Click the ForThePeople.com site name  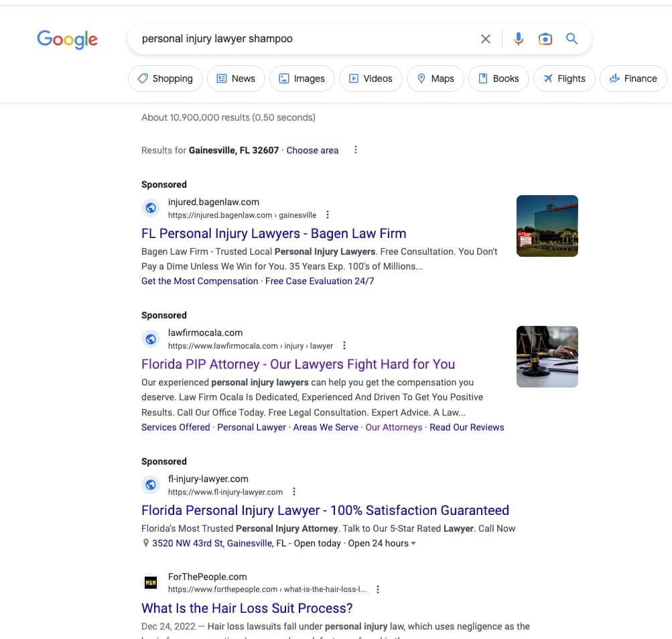pos(208,577)
